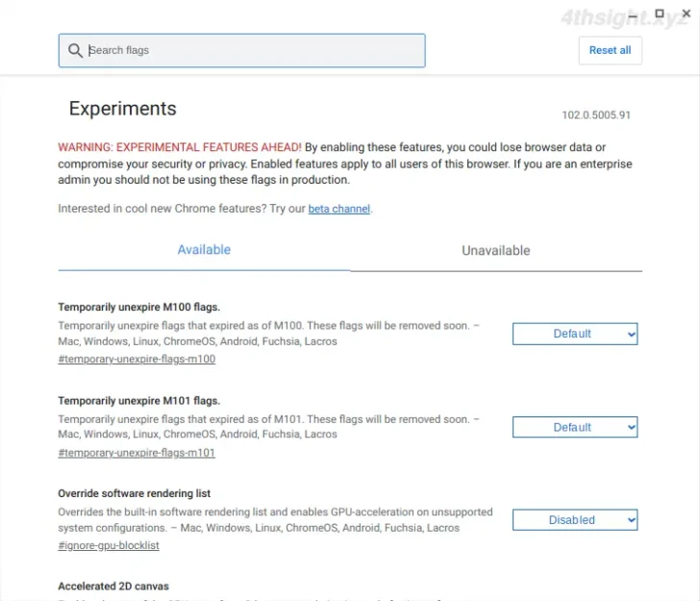Open the Override software rendering Disabled dropdown
700x601 pixels.
(575, 520)
